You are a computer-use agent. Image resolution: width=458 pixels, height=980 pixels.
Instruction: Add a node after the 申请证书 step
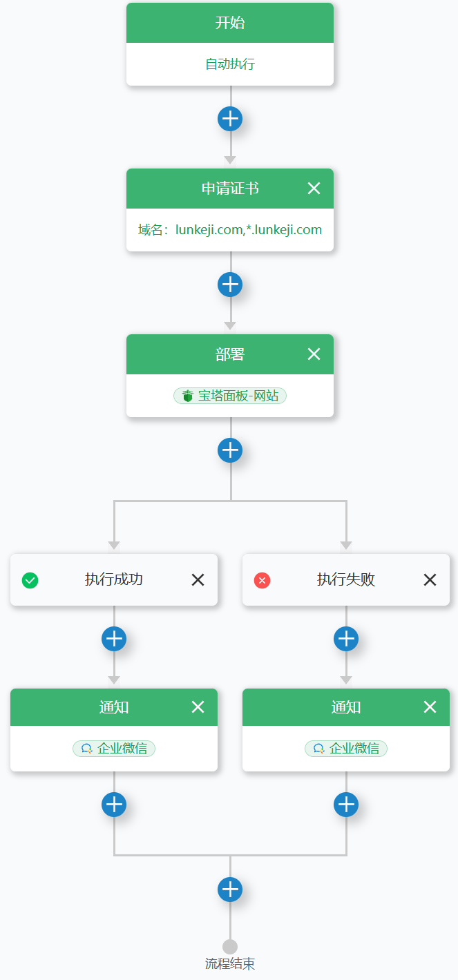(230, 285)
